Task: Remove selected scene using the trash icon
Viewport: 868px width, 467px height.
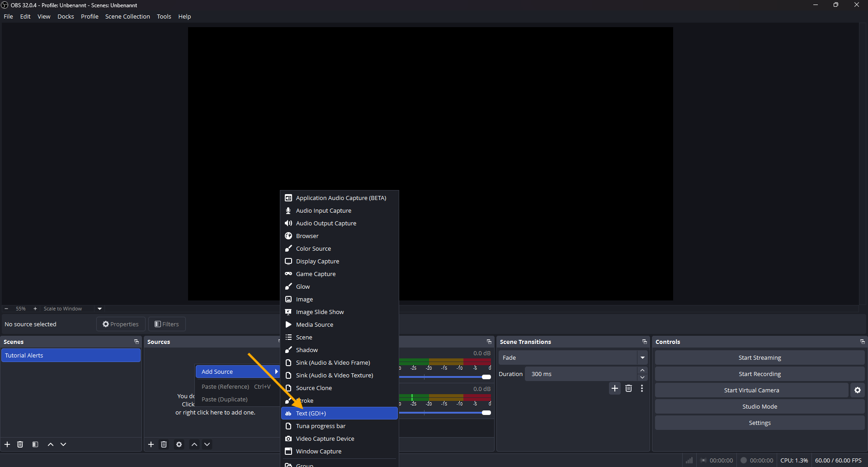Action: pos(20,444)
